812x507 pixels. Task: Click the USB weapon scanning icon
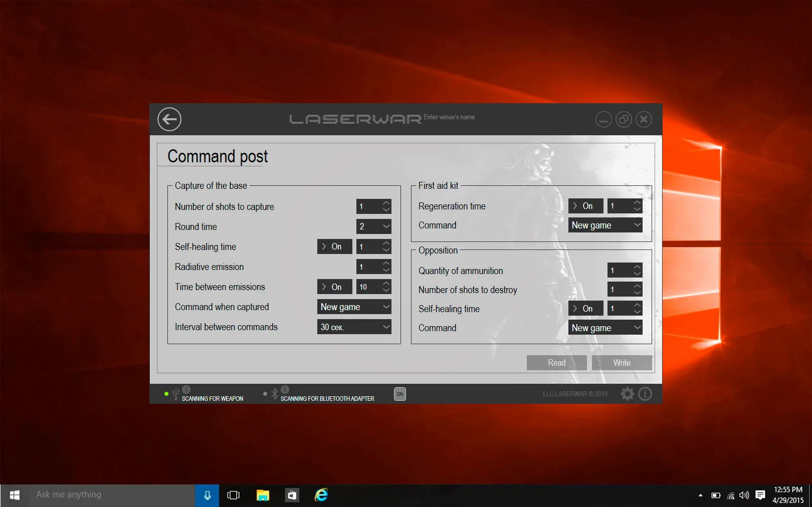(175, 394)
